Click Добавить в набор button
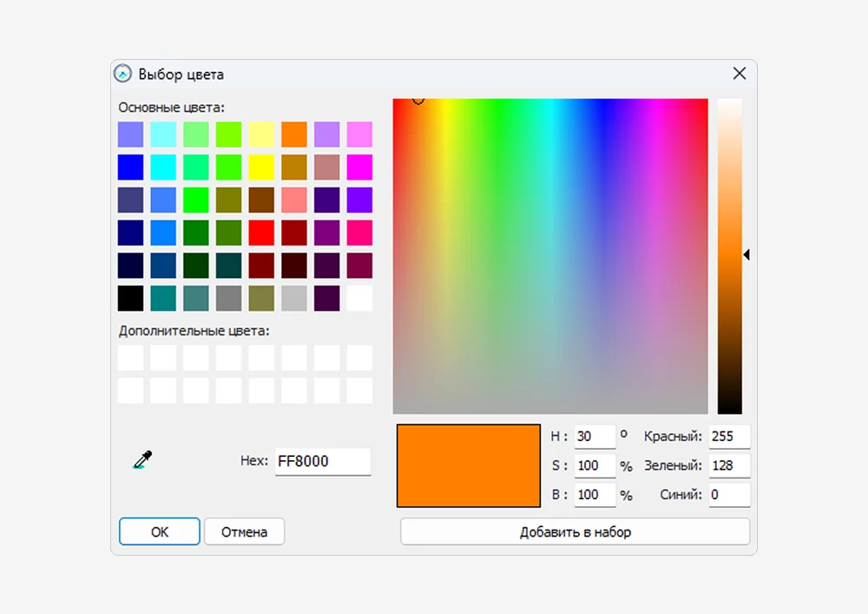The height and width of the screenshot is (614, 868). [x=575, y=531]
